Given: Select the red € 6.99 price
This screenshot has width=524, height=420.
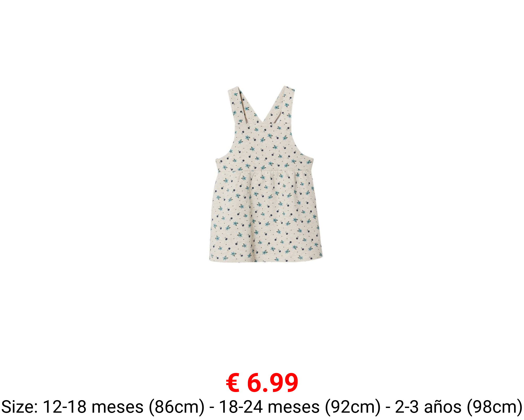Looking at the screenshot, I should [x=262, y=383].
